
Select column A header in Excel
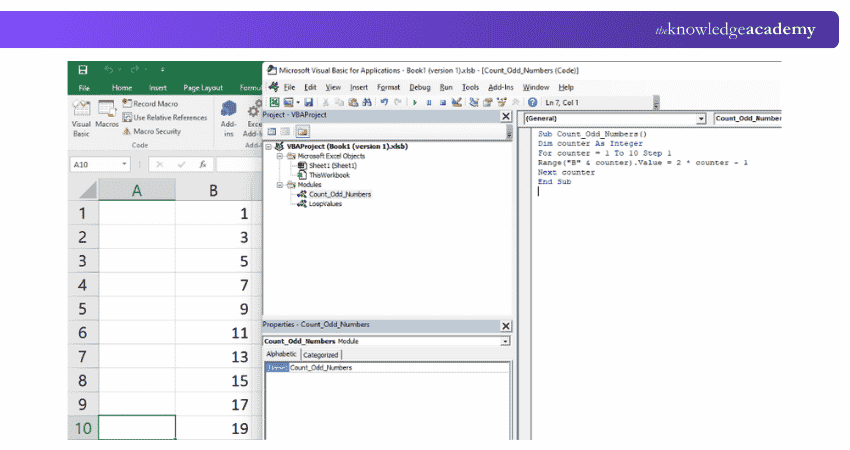point(137,190)
